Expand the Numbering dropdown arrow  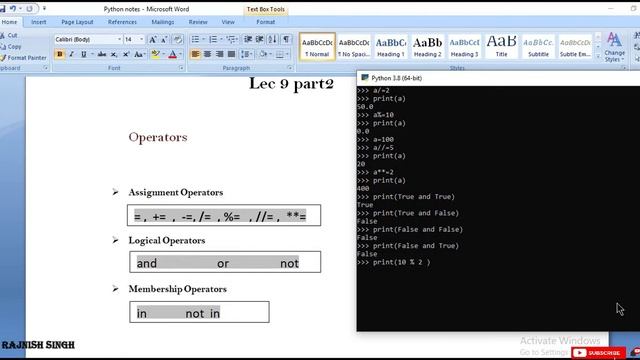[221, 39]
